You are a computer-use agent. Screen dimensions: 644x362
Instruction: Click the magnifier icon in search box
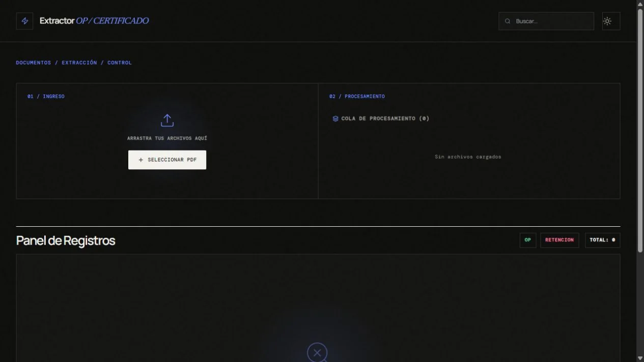508,21
